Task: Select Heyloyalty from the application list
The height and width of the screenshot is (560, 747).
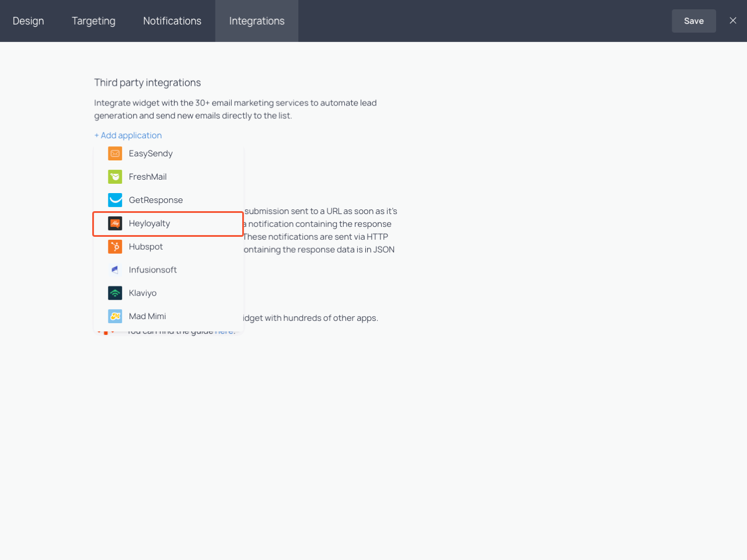Action: click(149, 223)
